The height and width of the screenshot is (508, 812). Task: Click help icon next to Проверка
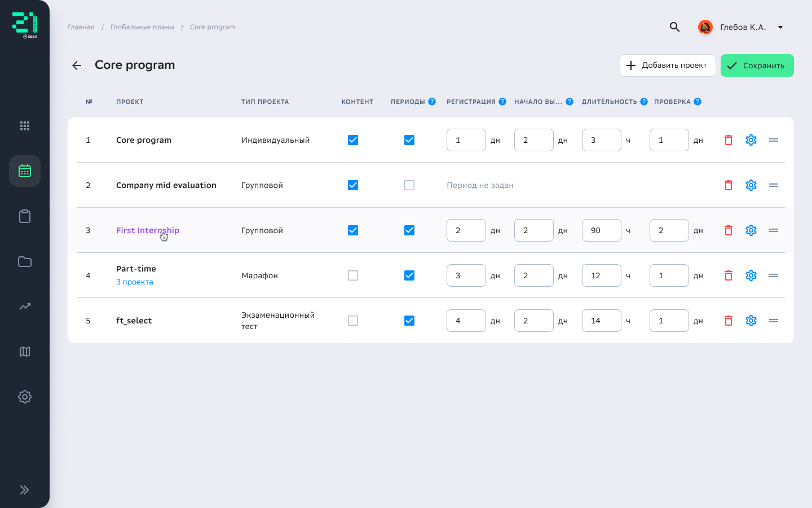click(698, 102)
